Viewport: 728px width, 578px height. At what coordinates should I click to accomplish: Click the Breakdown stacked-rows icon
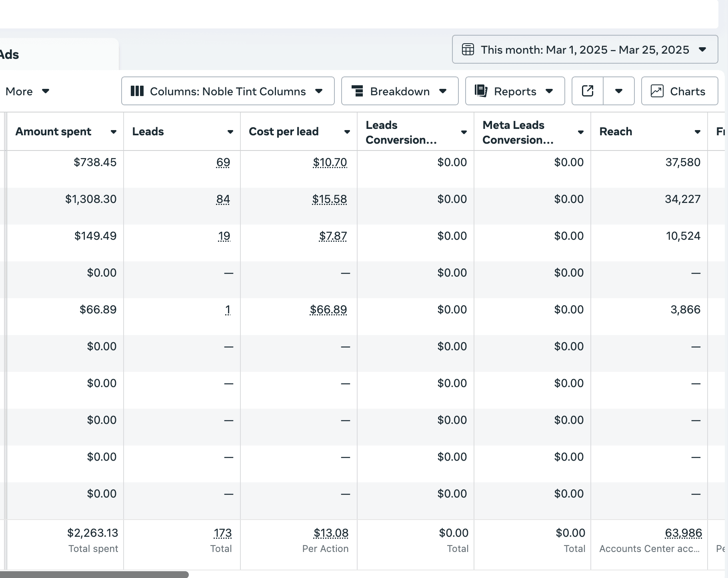[357, 91]
